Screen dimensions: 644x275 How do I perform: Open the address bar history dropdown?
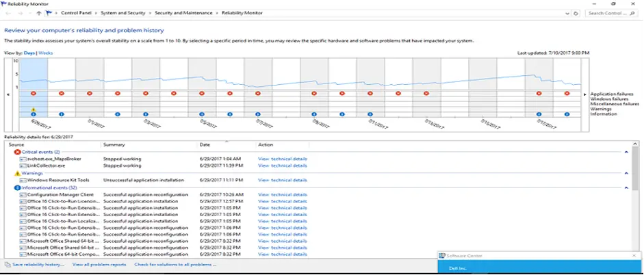[x=567, y=13]
